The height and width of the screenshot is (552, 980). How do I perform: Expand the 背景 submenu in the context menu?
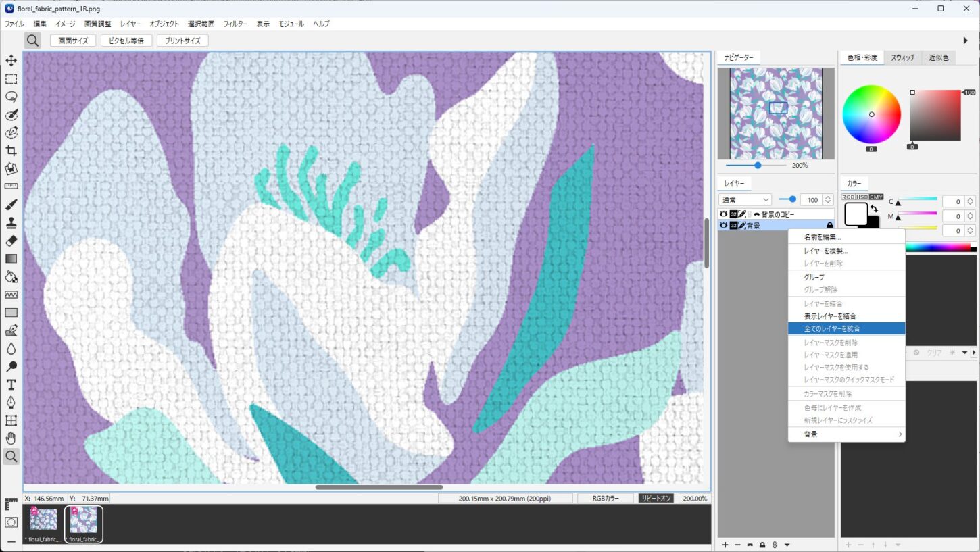click(847, 434)
